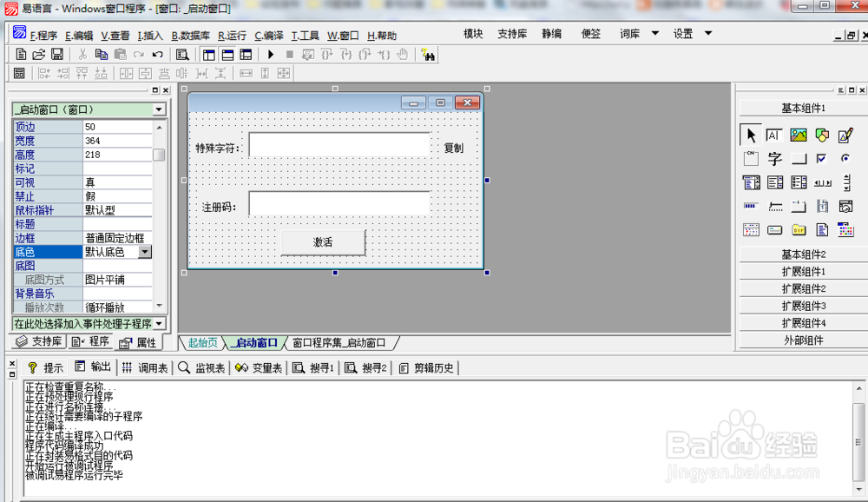The height and width of the screenshot is (502, 868).
Task: Open the T.工具 menu
Action: point(305,36)
